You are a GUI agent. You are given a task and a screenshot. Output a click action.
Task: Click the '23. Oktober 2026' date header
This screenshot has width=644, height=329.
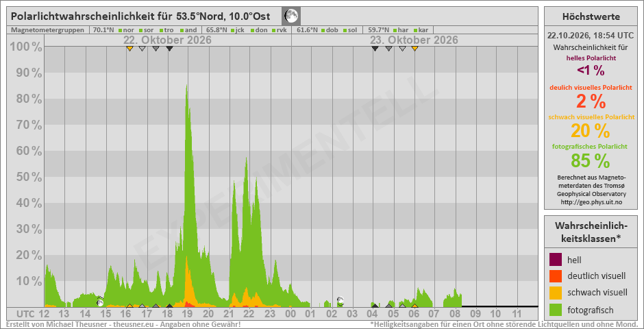(x=414, y=40)
